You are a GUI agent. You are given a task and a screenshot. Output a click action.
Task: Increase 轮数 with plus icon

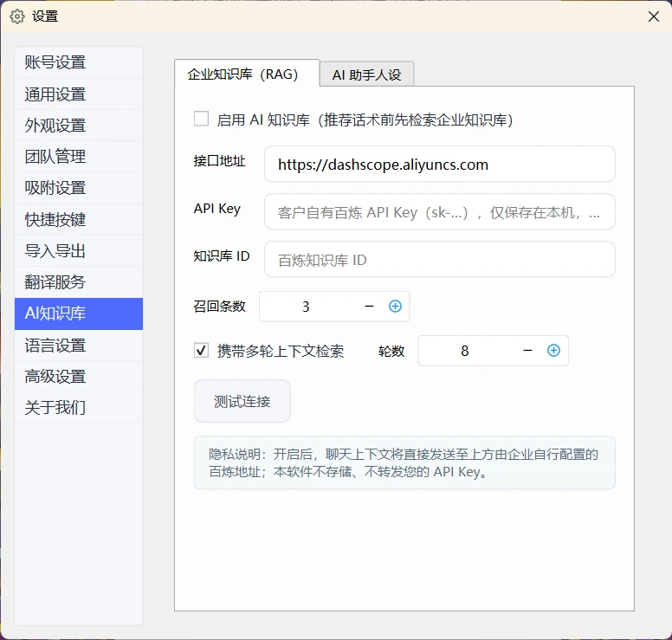click(553, 351)
